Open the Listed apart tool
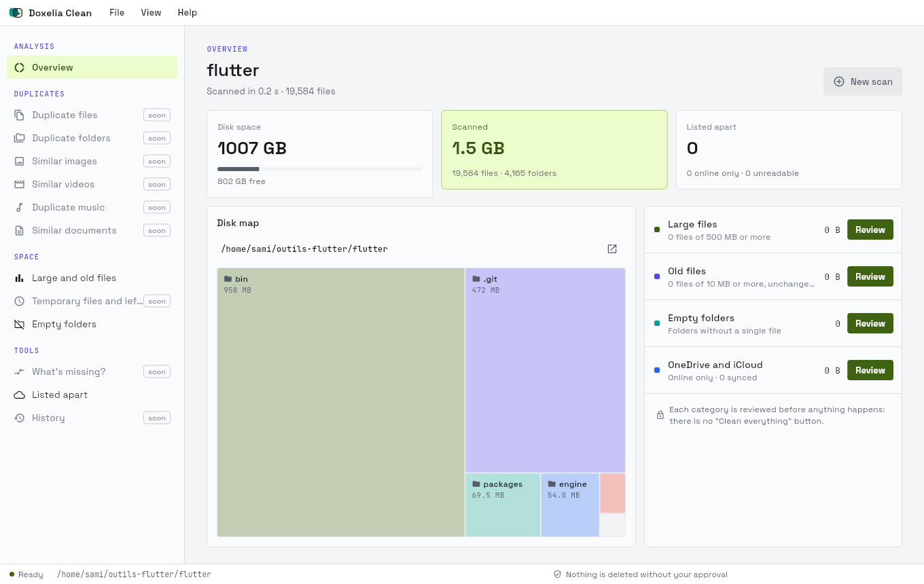 (x=92, y=395)
